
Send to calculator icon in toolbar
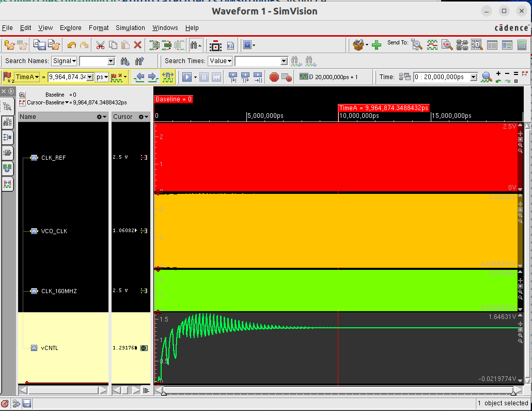point(522,45)
